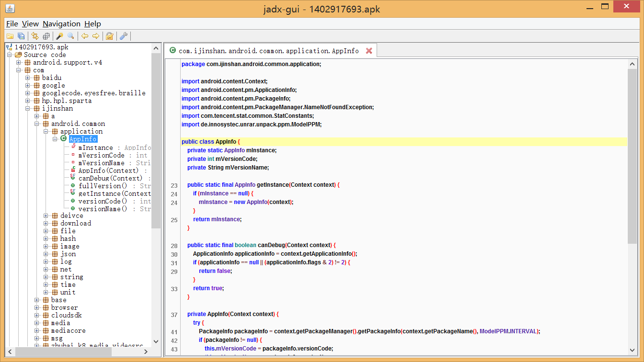Open the Navigation menu
Screen dimensions: 644x362
click(x=61, y=24)
